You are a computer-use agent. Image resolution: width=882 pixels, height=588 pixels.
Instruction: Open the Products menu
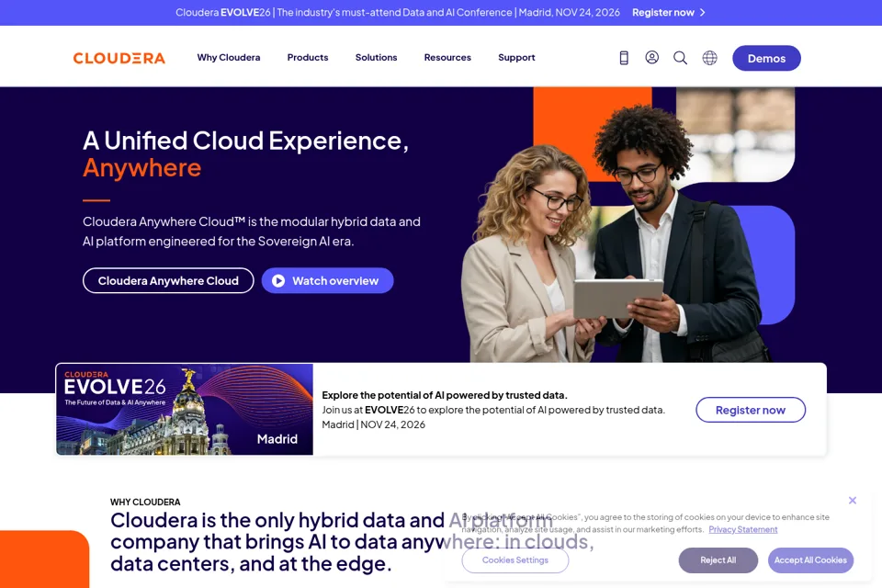tap(308, 57)
